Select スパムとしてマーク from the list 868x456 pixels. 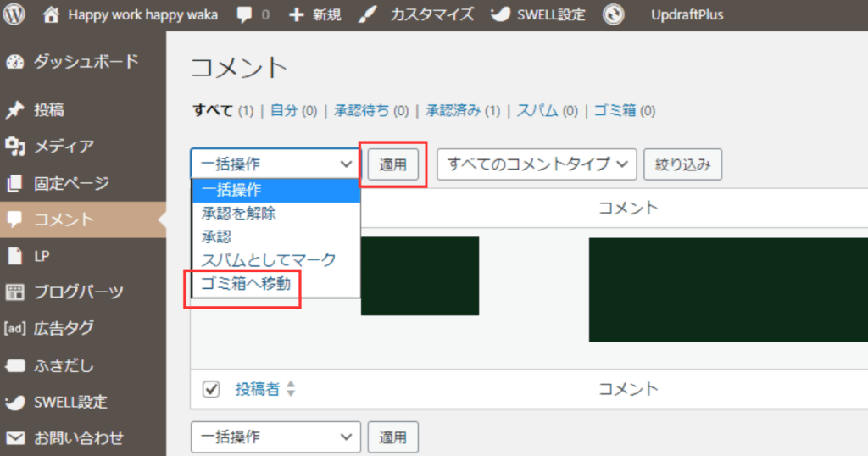[275, 260]
